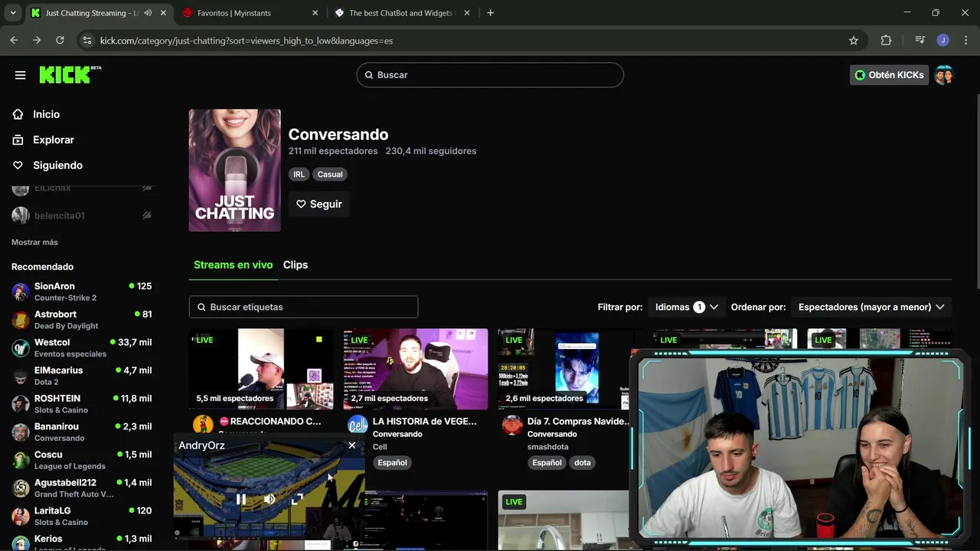Screen dimensions: 980x551
Task: Close the AndryOrz mini player
Action: pos(352,445)
